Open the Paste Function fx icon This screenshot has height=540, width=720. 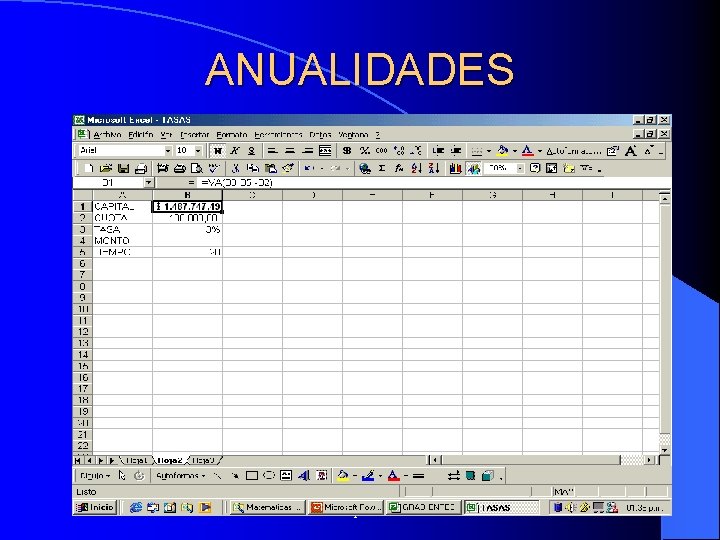[x=399, y=169]
